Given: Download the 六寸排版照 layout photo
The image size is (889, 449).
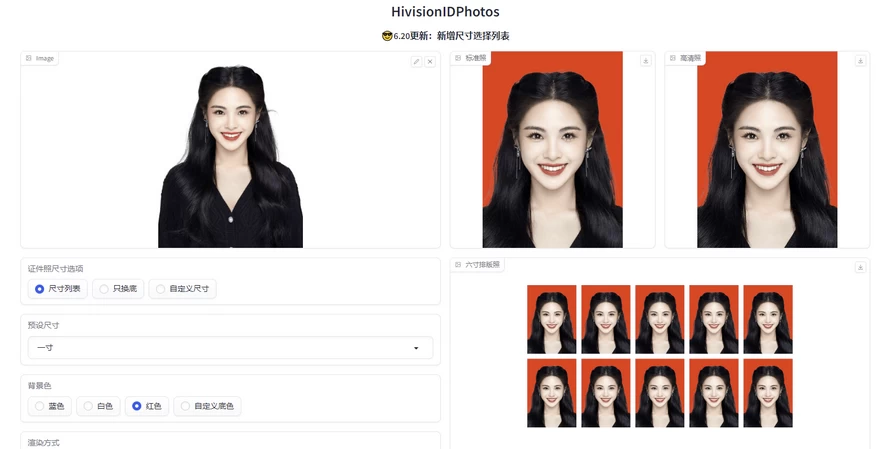Looking at the screenshot, I should [860, 267].
